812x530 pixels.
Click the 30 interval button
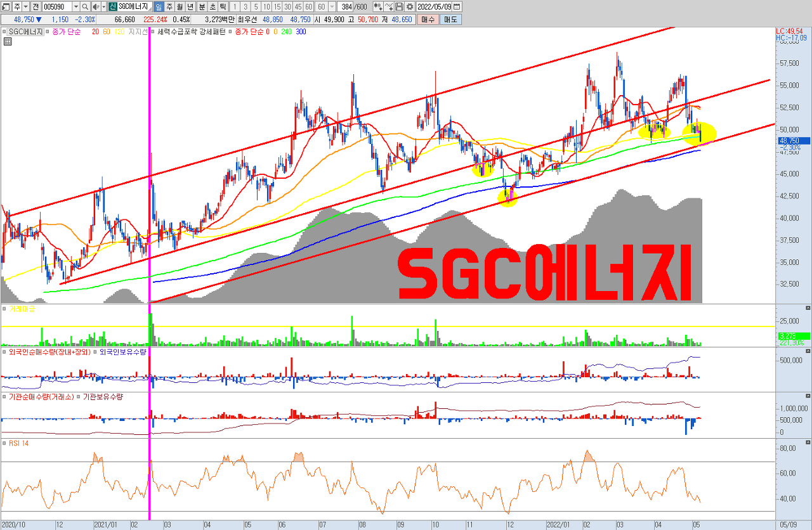287,6
